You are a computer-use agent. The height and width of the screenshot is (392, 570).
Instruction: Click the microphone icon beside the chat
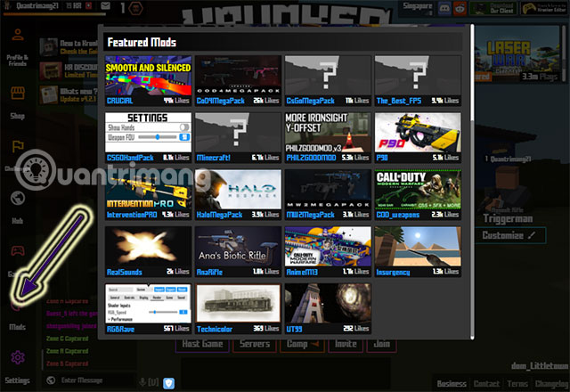point(142,382)
